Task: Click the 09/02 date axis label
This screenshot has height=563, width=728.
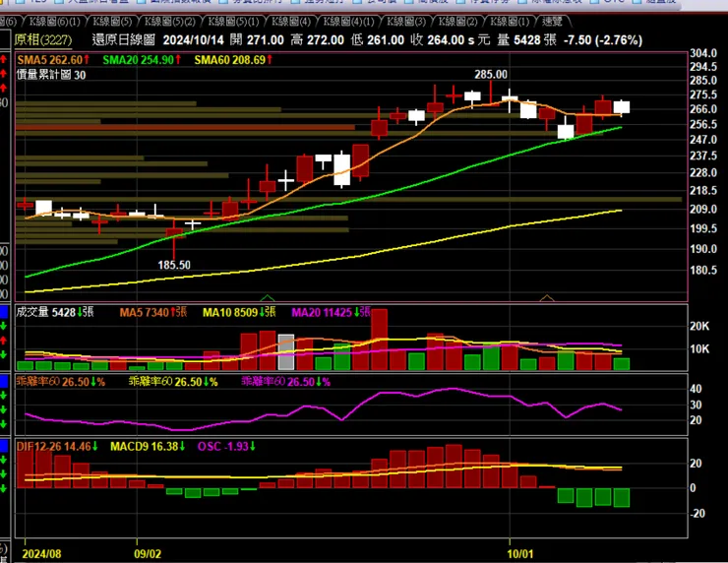Action: pyautogui.click(x=148, y=554)
